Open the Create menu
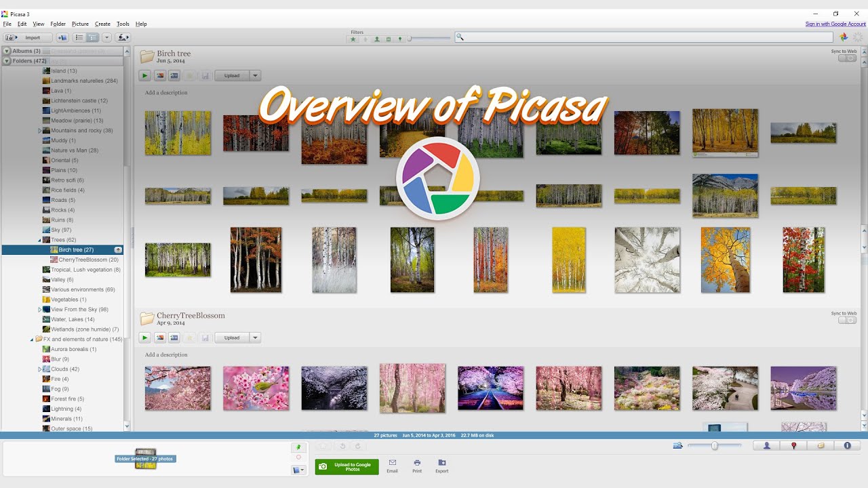Screen dimensions: 868x488 point(102,24)
